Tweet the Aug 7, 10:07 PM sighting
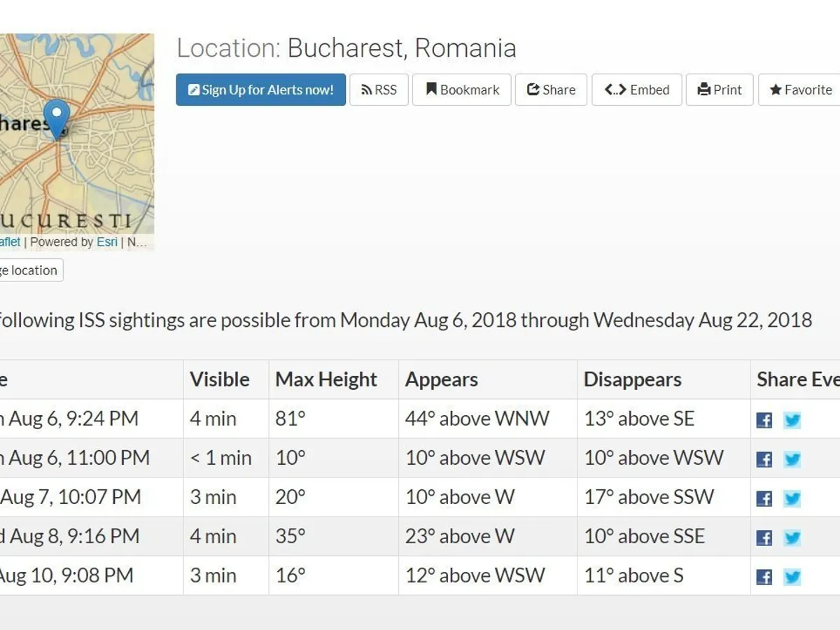 pyautogui.click(x=792, y=498)
